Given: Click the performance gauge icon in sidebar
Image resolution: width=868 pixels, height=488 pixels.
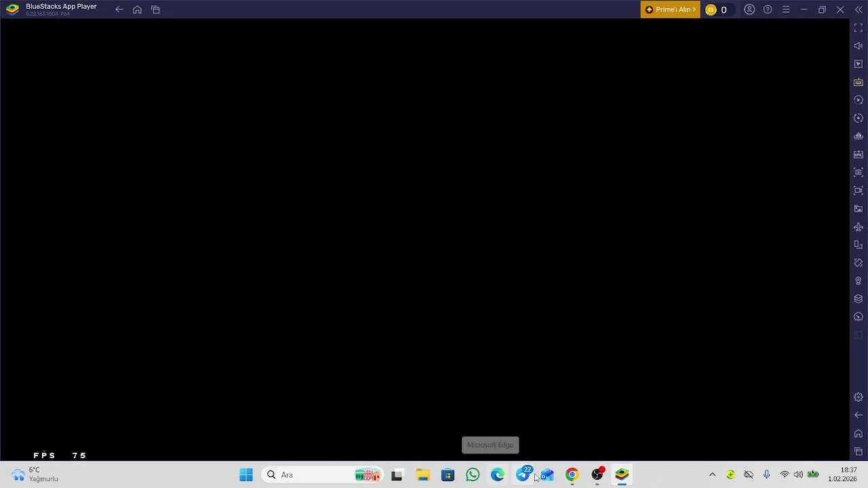Looking at the screenshot, I should pos(859,317).
